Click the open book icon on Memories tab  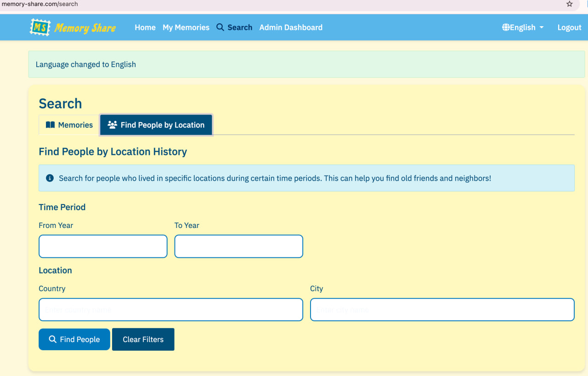(51, 125)
